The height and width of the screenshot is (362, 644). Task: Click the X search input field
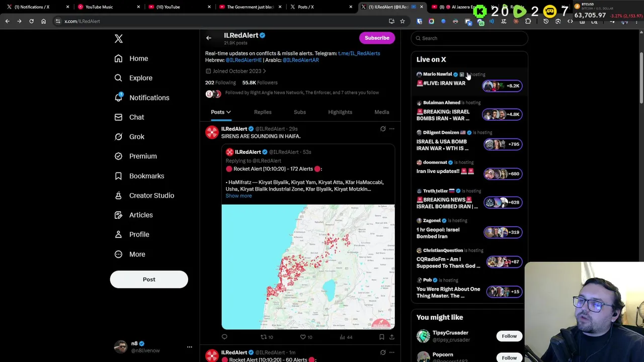pos(469,38)
